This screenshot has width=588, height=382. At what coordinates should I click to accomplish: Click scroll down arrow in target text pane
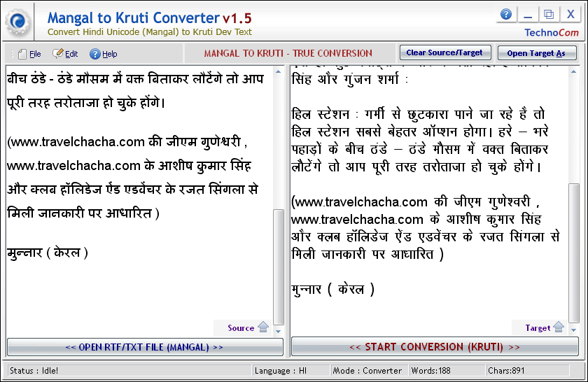pyautogui.click(x=575, y=330)
